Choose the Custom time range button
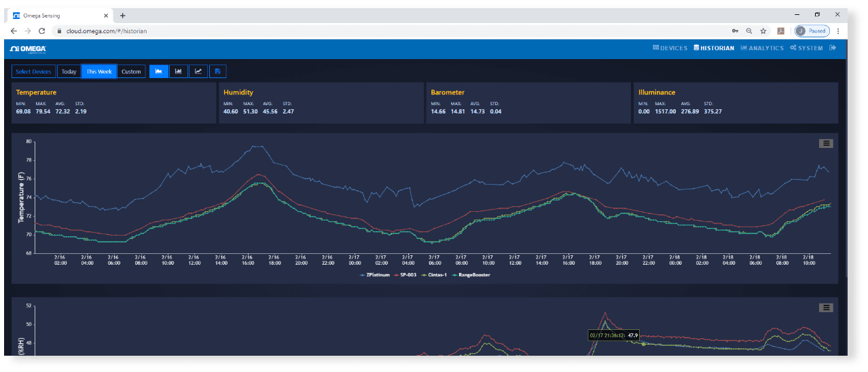 pos(131,71)
